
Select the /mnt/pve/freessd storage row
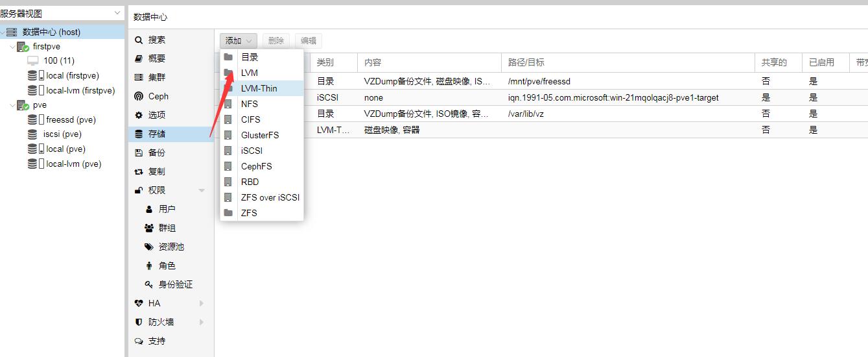[539, 82]
